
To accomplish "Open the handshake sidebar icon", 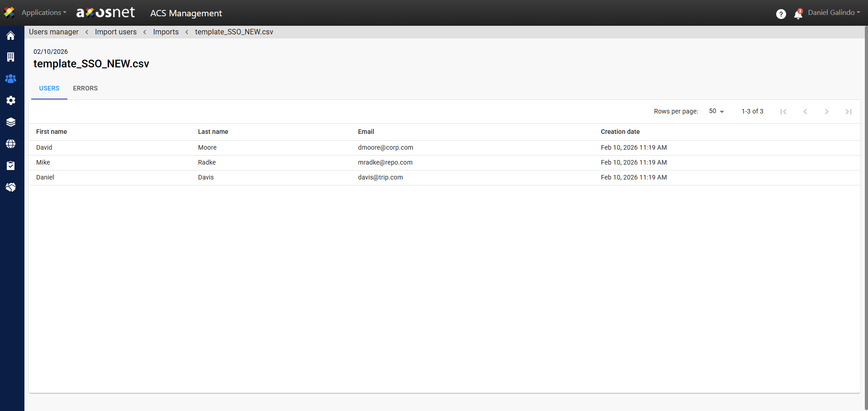I will (x=11, y=187).
